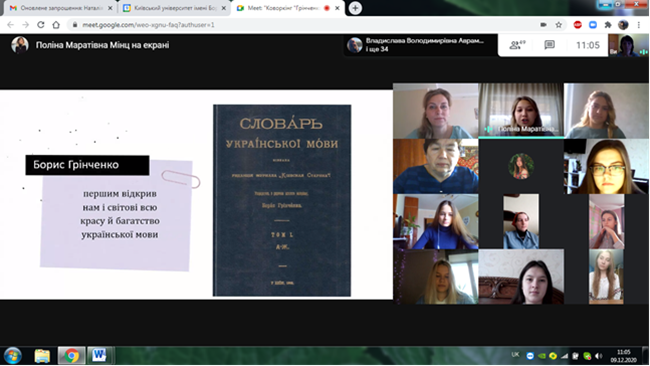Screen dimensions: 650x366
Task: Click the browser reload page icon
Action: pos(41,25)
